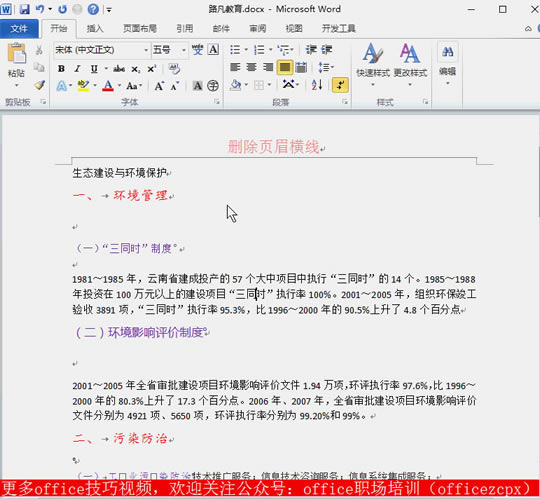
Task: Open the Sort A-Z tool
Action: [317, 85]
